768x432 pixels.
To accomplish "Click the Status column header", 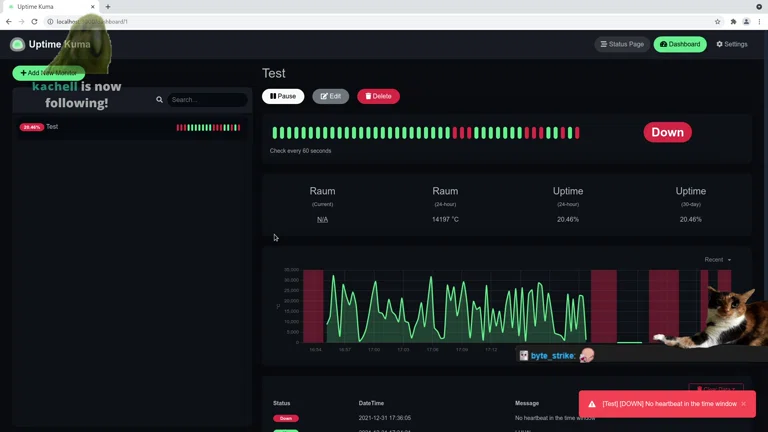I will pos(282,403).
